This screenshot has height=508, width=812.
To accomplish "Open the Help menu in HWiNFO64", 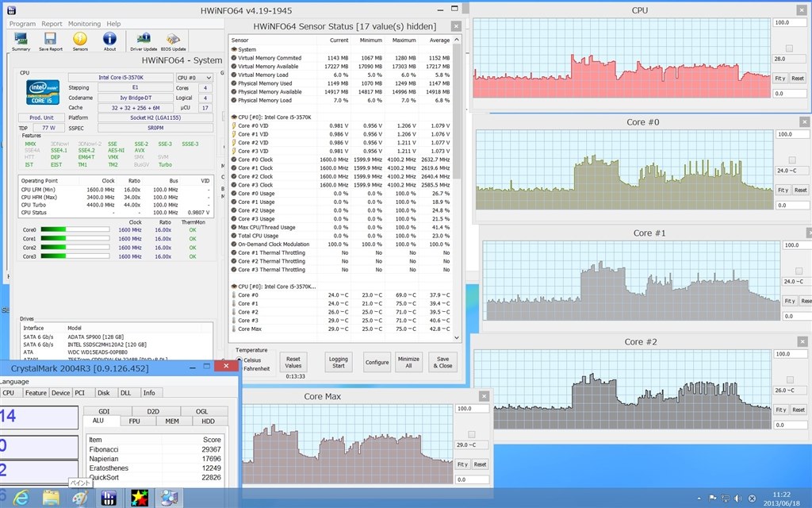I will [x=113, y=24].
